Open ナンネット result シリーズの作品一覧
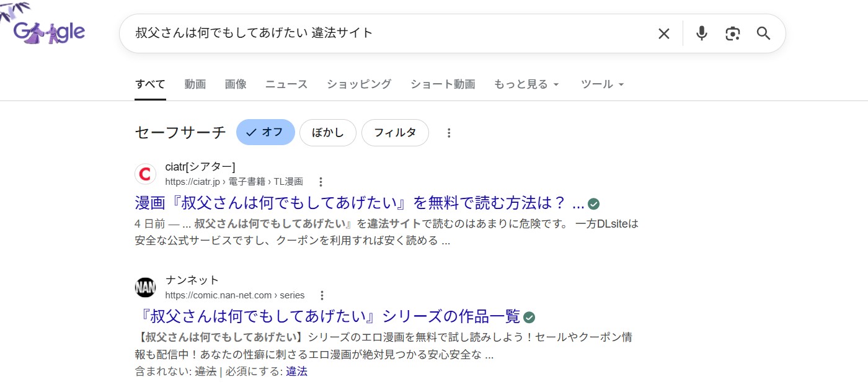The height and width of the screenshot is (392, 868). pos(327,316)
